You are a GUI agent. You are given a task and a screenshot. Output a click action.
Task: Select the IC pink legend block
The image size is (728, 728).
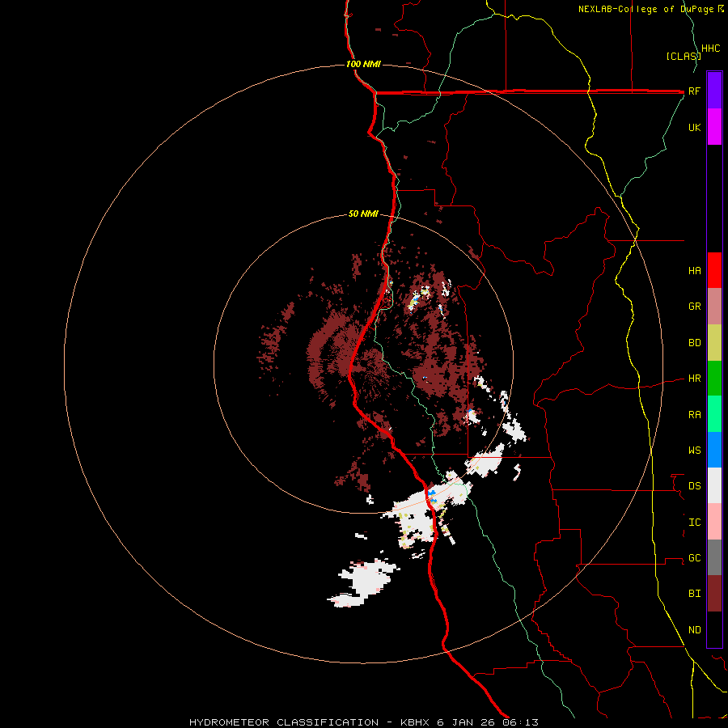click(714, 522)
